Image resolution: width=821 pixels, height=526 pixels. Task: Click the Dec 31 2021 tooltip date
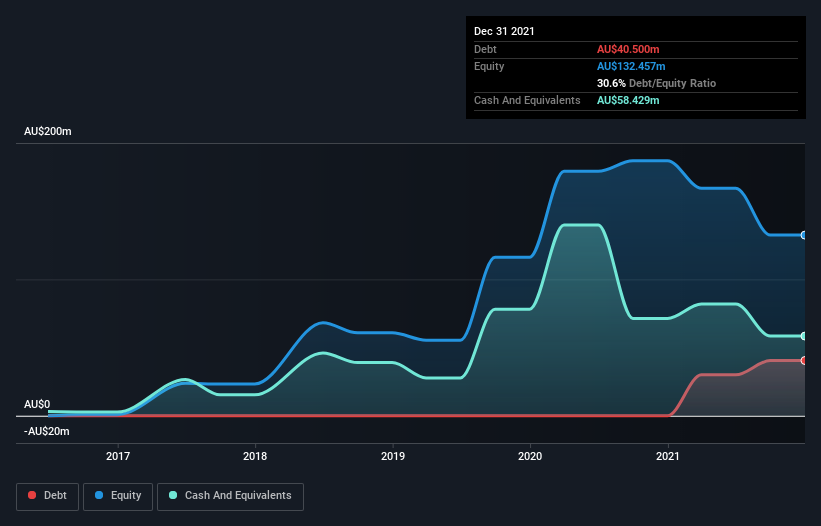coord(504,31)
